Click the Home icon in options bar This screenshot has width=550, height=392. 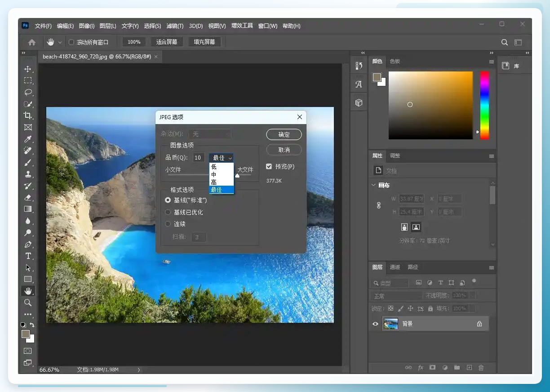coord(32,42)
